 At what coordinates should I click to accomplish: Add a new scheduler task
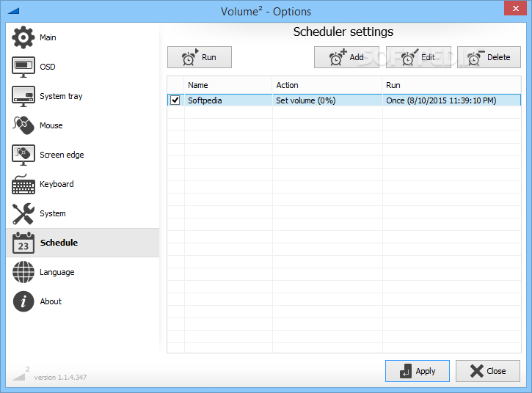pos(346,57)
